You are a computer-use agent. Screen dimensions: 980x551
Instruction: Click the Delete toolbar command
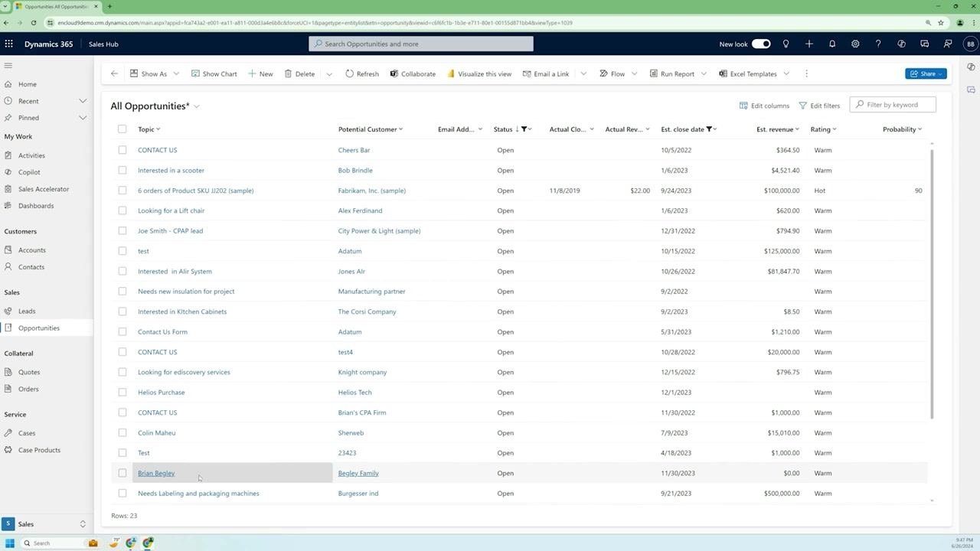tap(299, 73)
